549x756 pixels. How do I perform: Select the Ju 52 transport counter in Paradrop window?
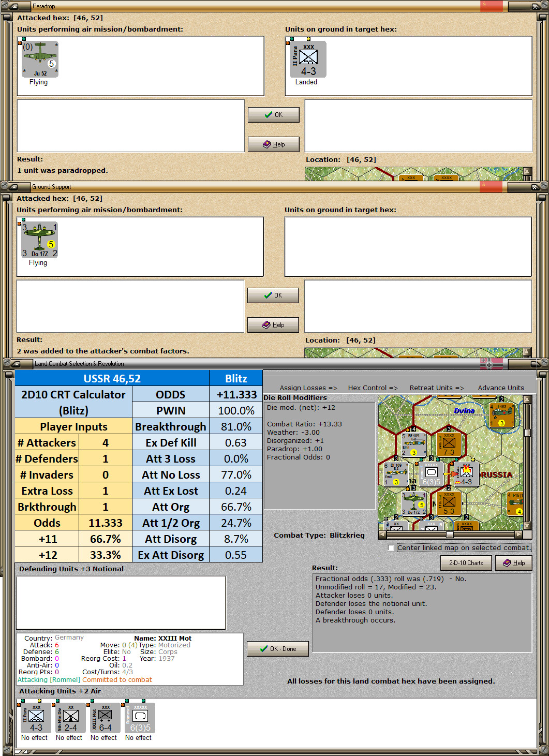(40, 59)
